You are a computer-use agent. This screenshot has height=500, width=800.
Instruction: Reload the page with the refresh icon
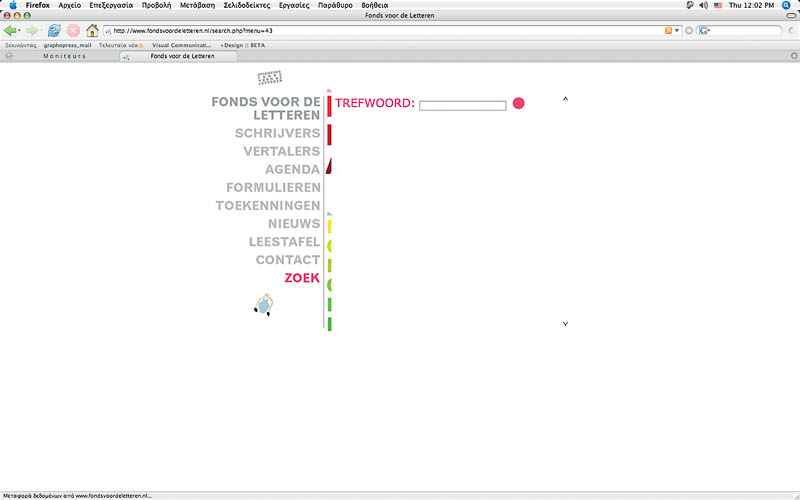(x=54, y=31)
